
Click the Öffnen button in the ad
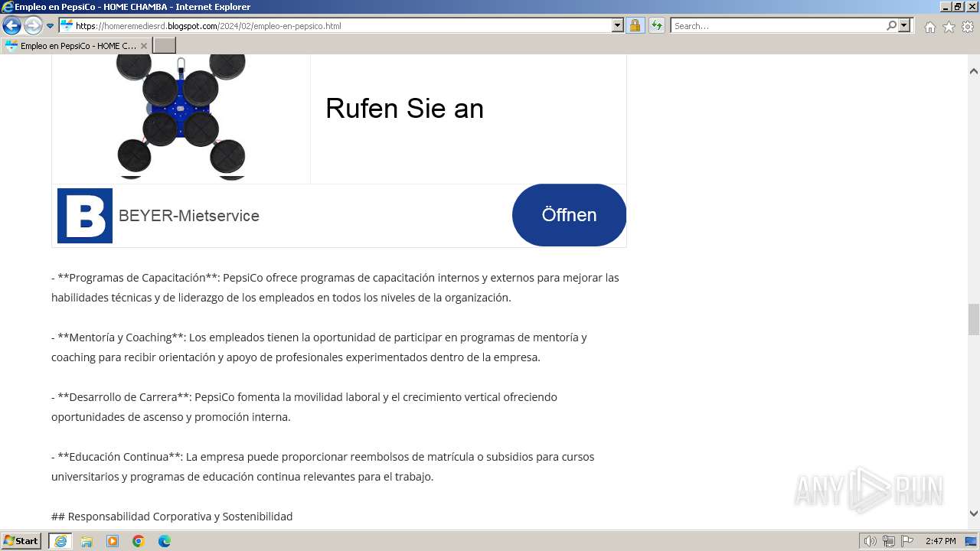click(569, 215)
